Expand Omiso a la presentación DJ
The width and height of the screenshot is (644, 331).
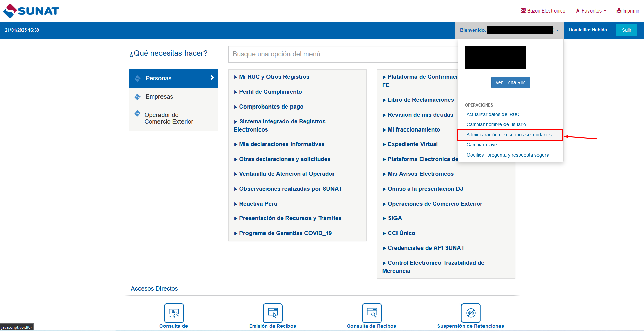click(x=423, y=189)
